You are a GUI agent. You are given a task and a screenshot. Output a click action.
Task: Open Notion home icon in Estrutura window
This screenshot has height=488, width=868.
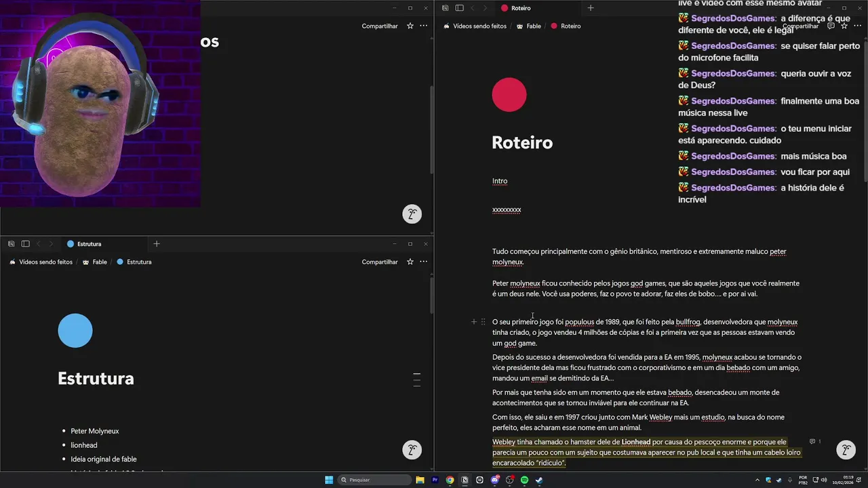[x=12, y=244]
